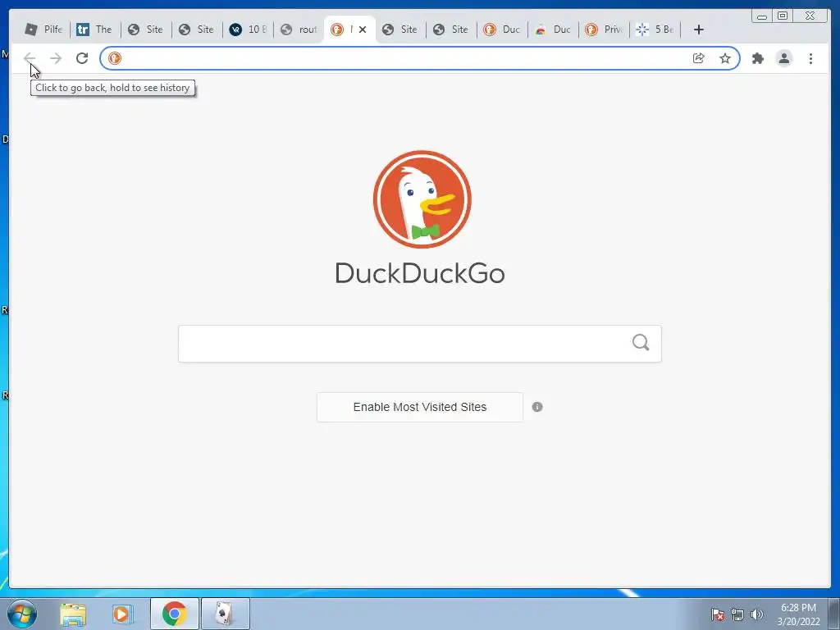Maximize the Chrome window
Screen dimensions: 840x630
tap(783, 16)
